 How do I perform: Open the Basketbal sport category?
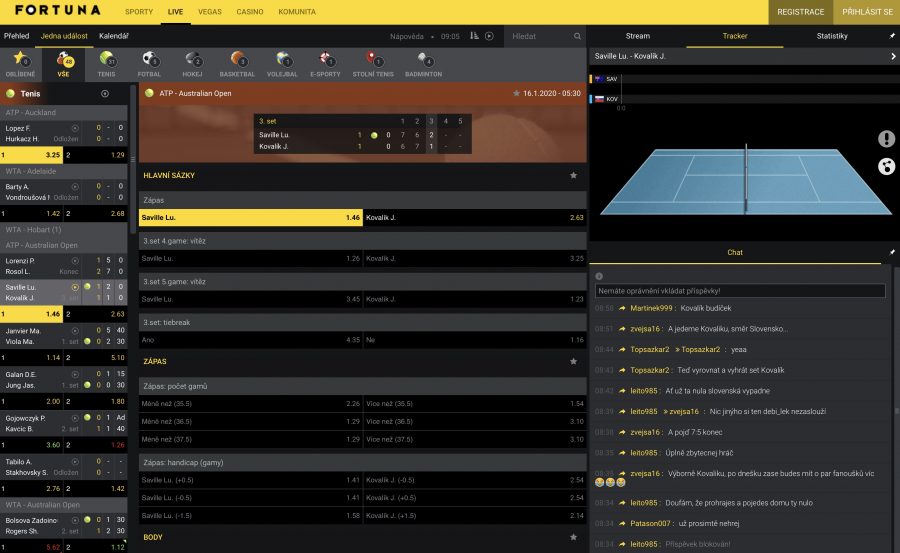pyautogui.click(x=237, y=63)
